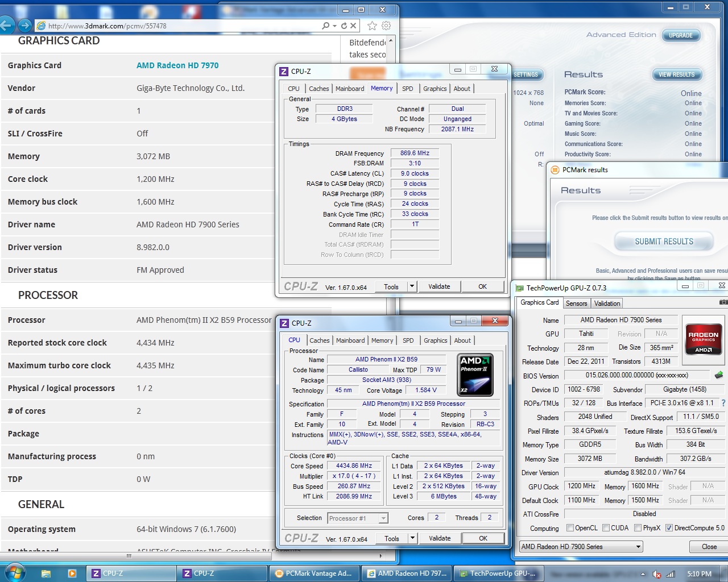Click the browser Back arrow button
This screenshot has width=728, height=582.
[x=6, y=25]
